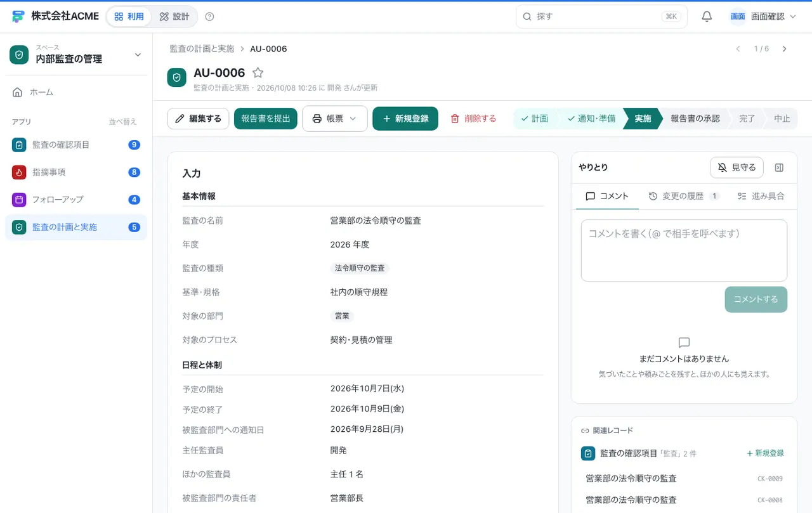Click 報告書を提出 button
Image resolution: width=812 pixels, height=513 pixels.
(x=266, y=119)
